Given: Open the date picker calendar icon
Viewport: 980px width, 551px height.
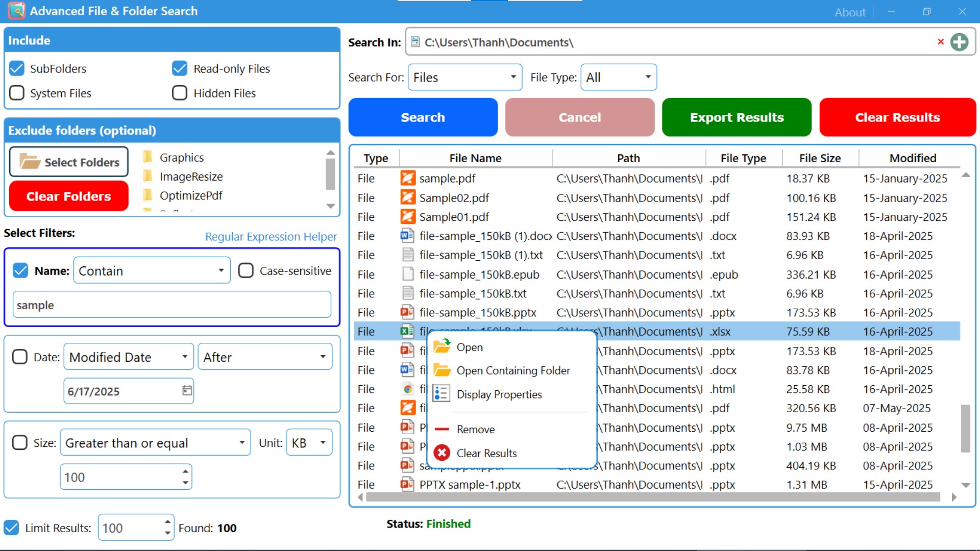Looking at the screenshot, I should point(187,391).
